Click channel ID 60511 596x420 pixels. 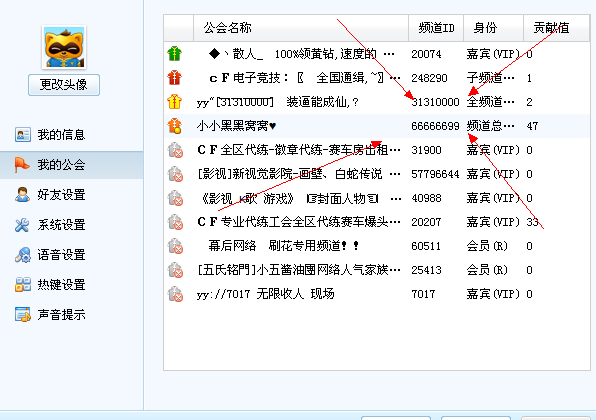coord(426,246)
